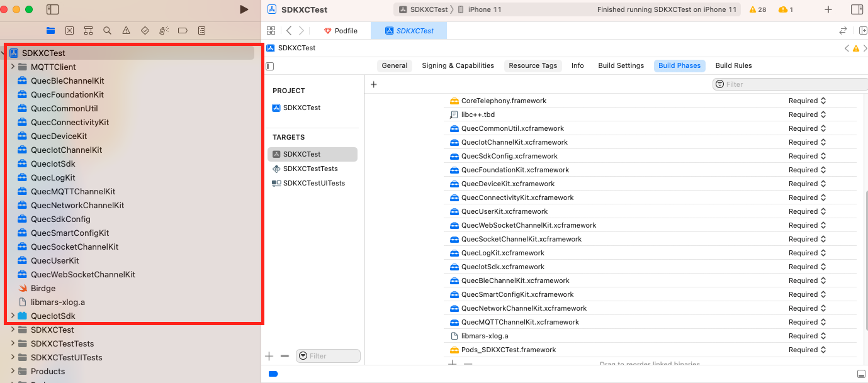Open the Debug navigator spray icon

tap(164, 30)
